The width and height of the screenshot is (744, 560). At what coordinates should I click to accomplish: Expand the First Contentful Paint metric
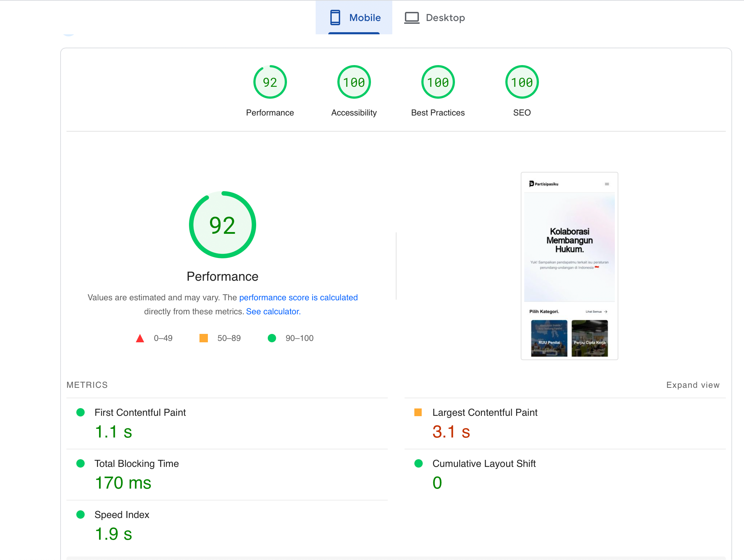click(140, 413)
